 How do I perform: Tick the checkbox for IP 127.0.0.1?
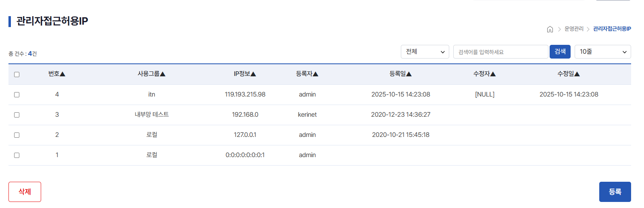17,135
